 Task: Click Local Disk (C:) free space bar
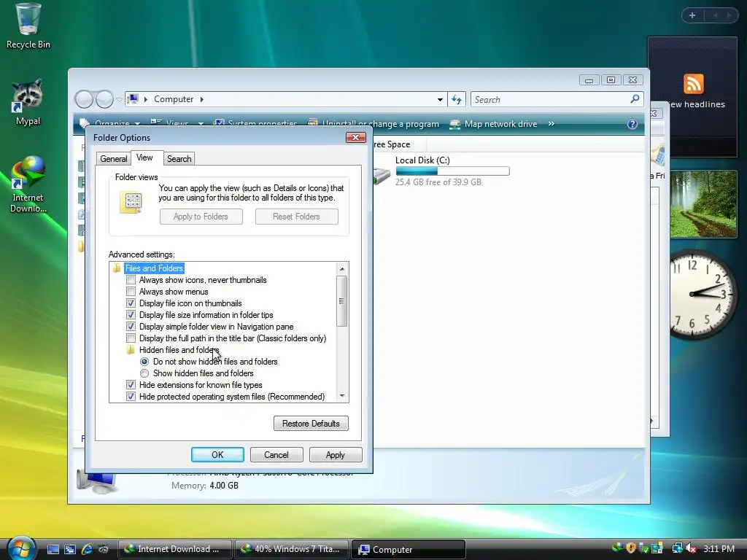coord(452,171)
